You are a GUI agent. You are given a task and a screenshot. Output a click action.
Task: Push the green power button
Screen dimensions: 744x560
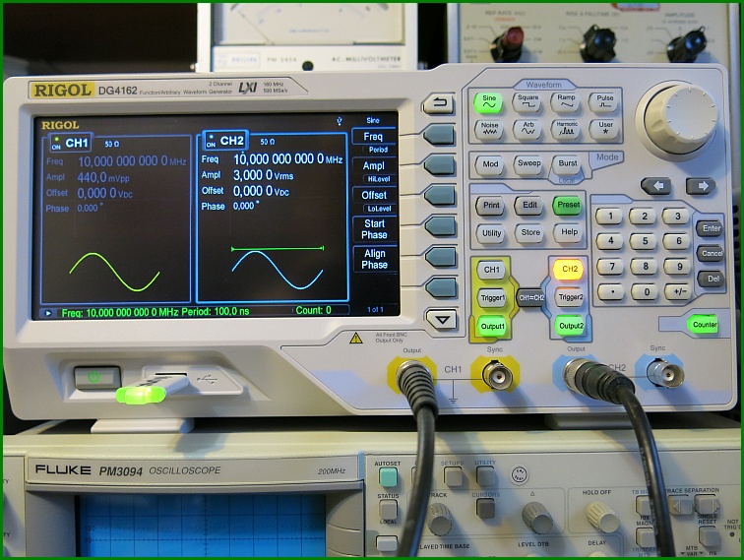point(97,378)
